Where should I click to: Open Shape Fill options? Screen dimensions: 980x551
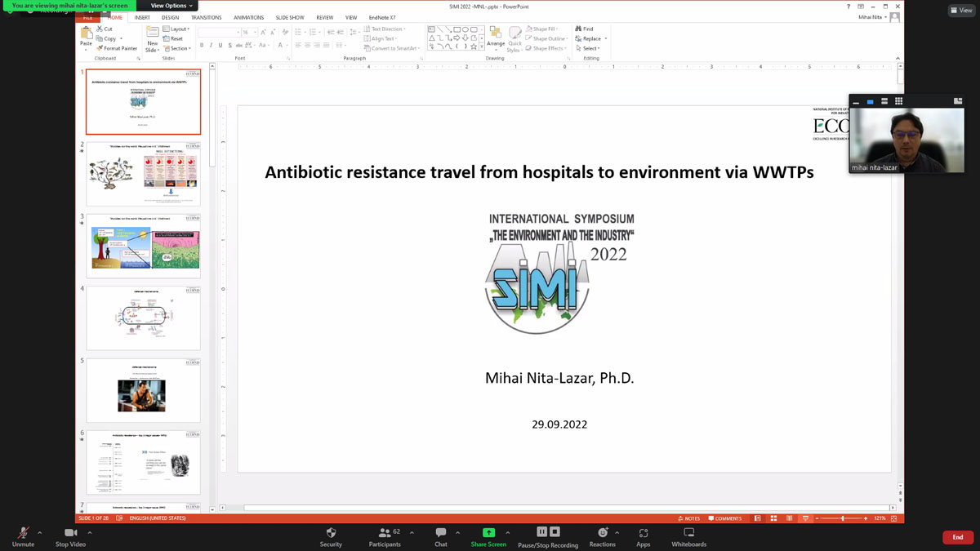pos(542,29)
